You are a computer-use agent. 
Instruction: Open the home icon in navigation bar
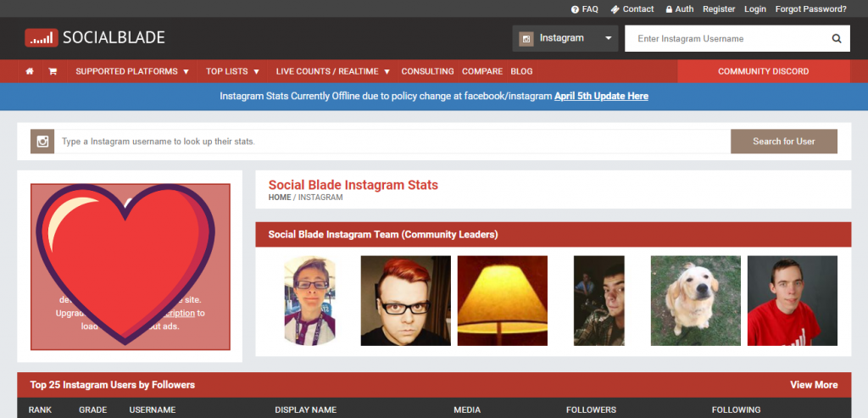30,71
